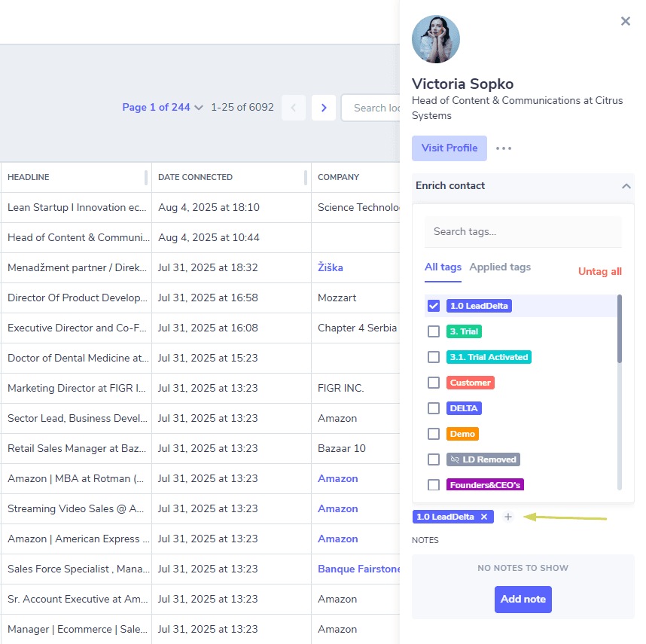Click the Visit Profile button
This screenshot has width=646, height=644.
[449, 148]
